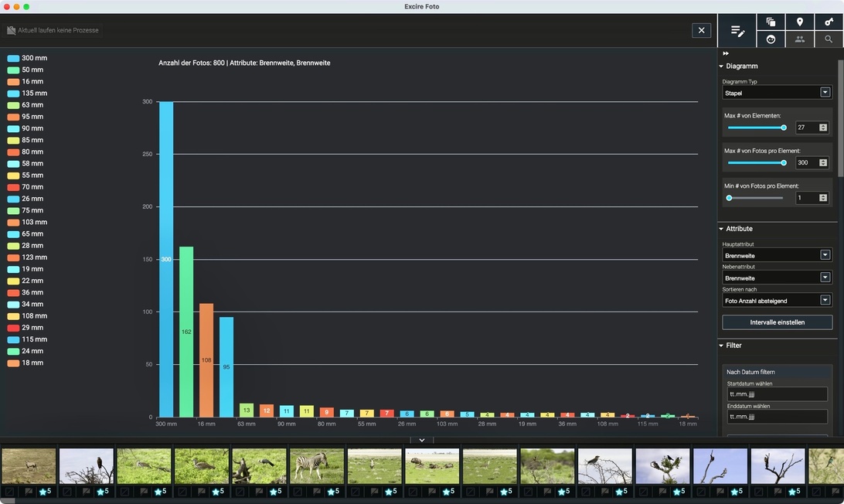844x504 pixels.
Task: Click the Startdatum date input field
Action: pyautogui.click(x=777, y=394)
